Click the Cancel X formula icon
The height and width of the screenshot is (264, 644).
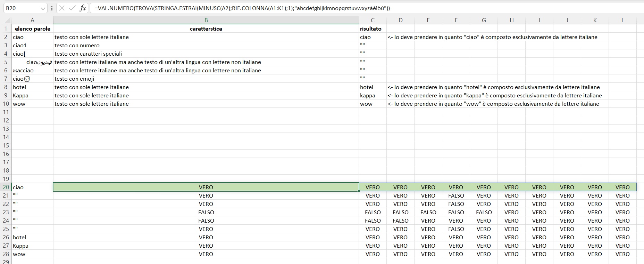62,8
